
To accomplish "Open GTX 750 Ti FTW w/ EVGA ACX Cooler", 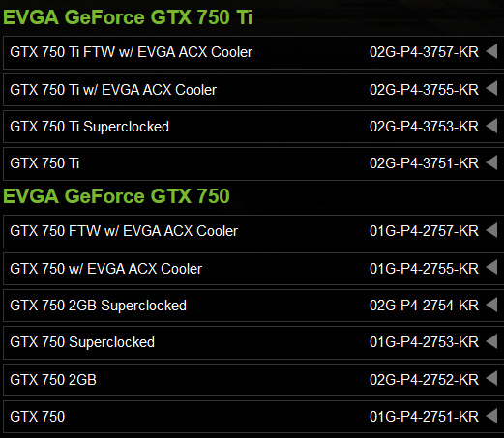I will coord(131,52).
